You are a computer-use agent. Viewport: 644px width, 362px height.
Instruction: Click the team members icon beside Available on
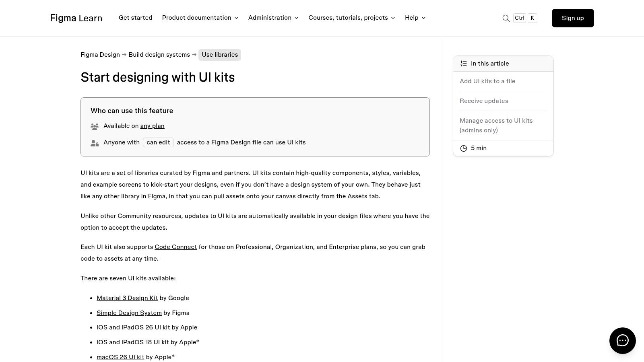coord(95,126)
